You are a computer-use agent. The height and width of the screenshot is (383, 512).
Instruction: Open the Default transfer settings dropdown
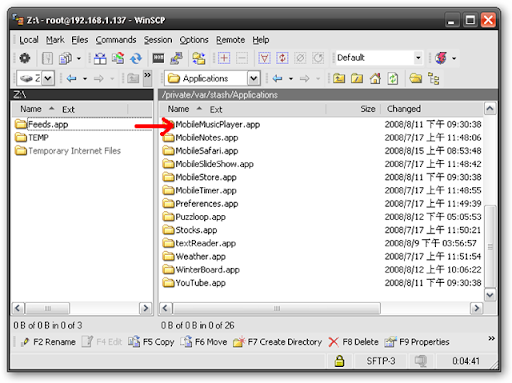tap(418, 58)
